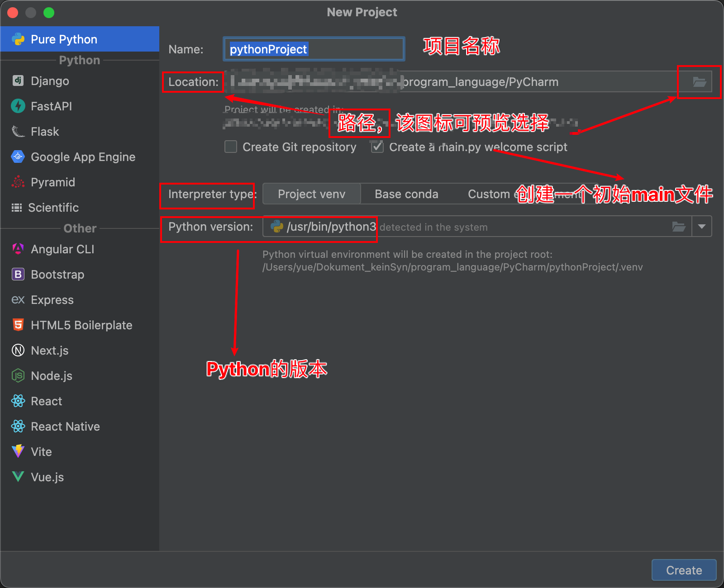Click the HTML5 Boilerplate shield icon
Screen dimensions: 724x588
pyautogui.click(x=18, y=325)
